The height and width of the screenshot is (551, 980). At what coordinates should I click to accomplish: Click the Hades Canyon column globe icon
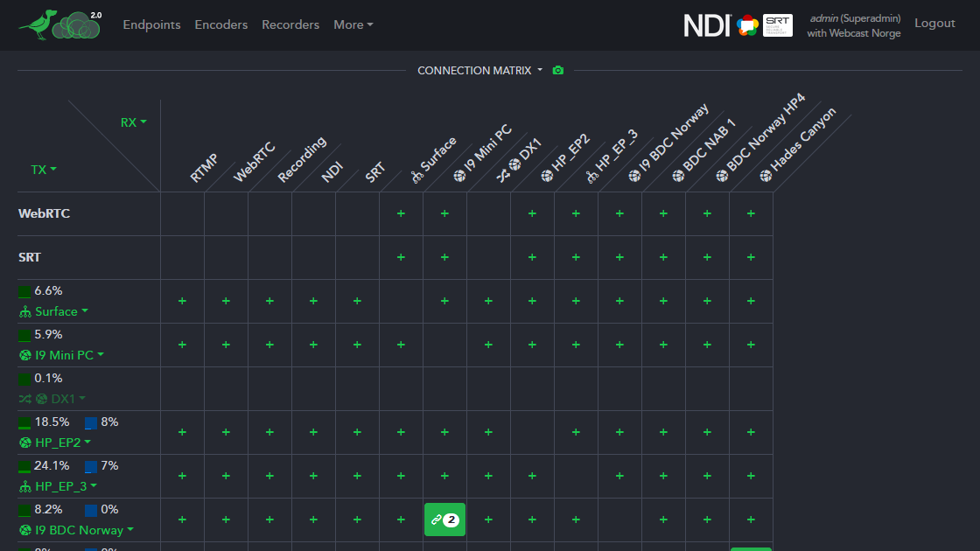pyautogui.click(x=766, y=176)
